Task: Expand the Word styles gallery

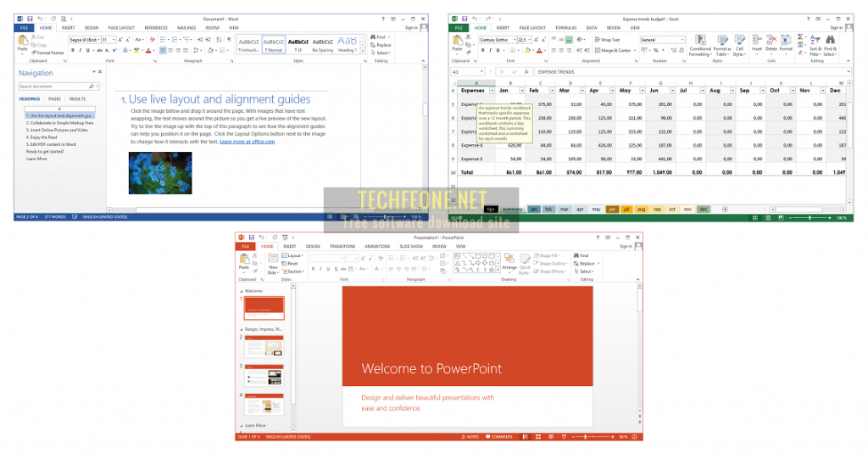Action: (363, 51)
